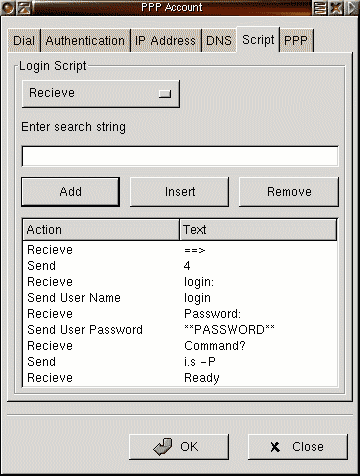Select the Recieve ==> row
This screenshot has width=360, height=476.
coord(180,250)
